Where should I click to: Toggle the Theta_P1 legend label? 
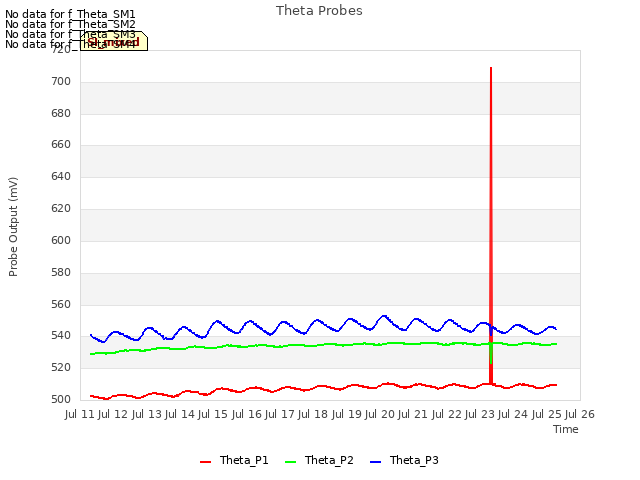244,460
